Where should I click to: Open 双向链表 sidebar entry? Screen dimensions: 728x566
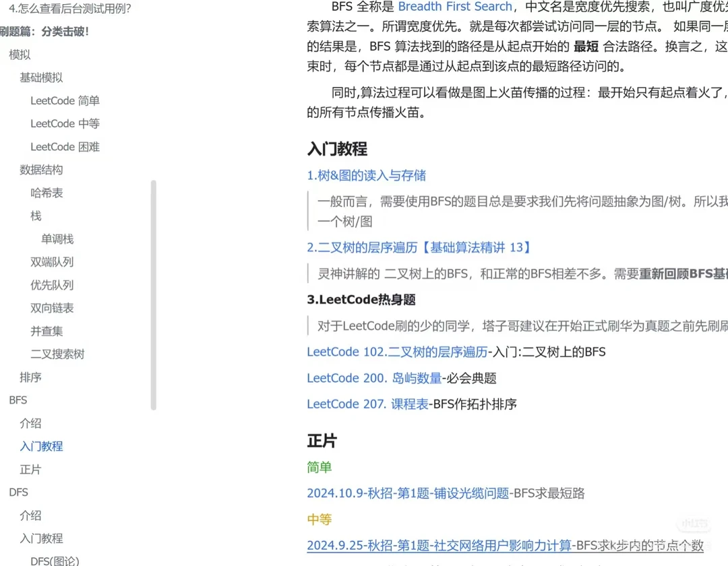click(x=52, y=308)
